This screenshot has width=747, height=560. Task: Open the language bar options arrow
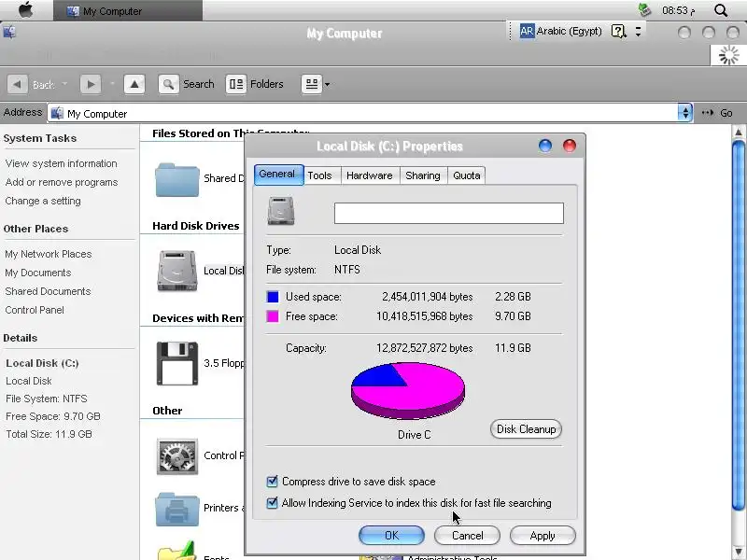638,32
